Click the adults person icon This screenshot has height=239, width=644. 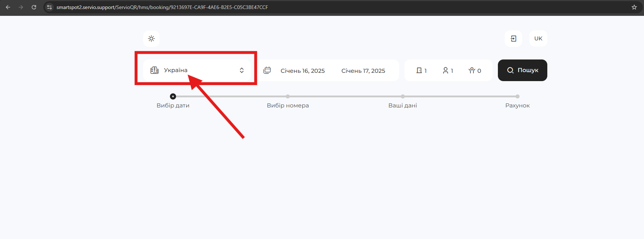click(x=446, y=71)
